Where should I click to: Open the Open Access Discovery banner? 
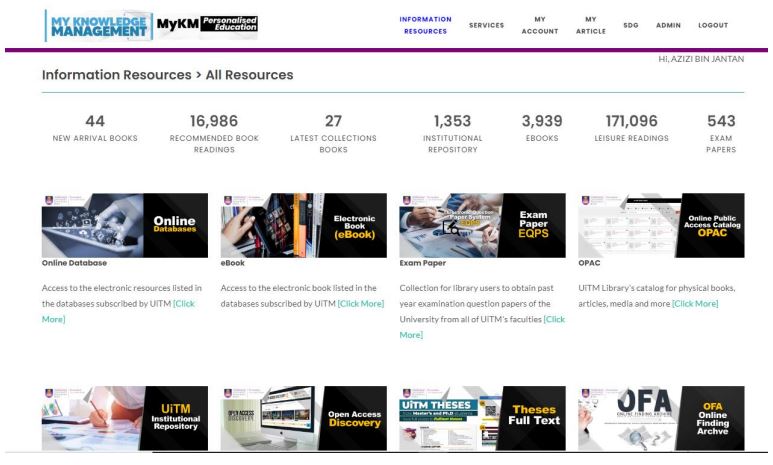coord(304,418)
